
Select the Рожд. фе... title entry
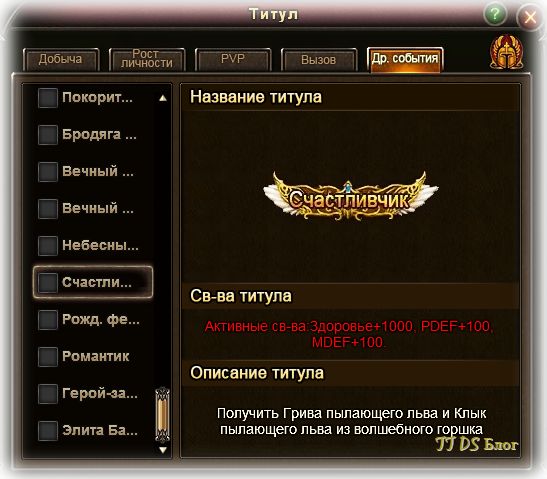[x=93, y=320]
